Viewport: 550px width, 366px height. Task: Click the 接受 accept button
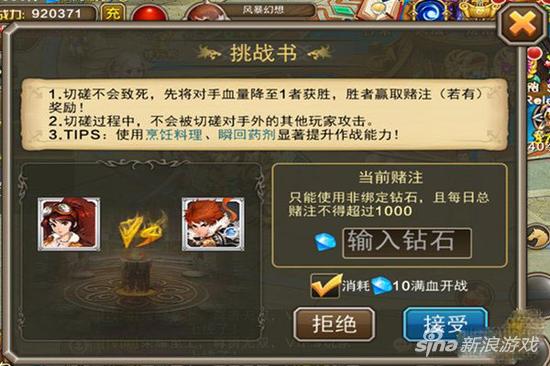[x=445, y=324]
